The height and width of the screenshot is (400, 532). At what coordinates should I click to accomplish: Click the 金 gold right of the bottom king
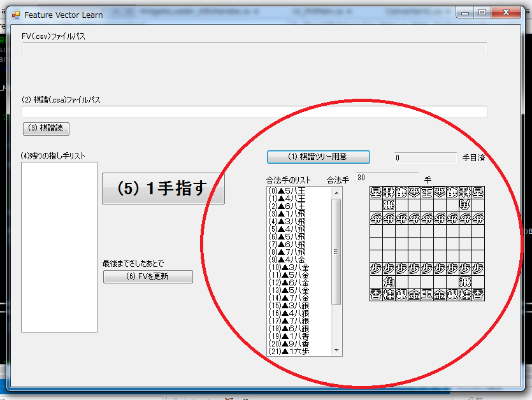click(x=440, y=294)
